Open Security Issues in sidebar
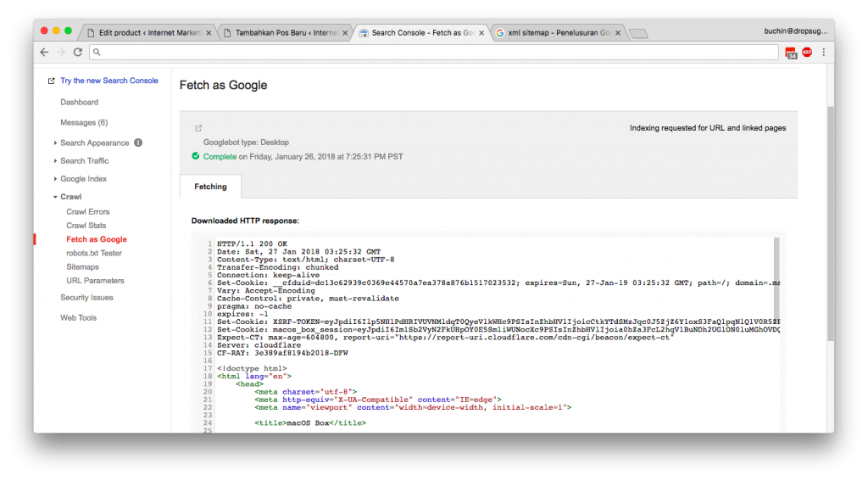The width and height of the screenshot is (868, 481). click(87, 298)
